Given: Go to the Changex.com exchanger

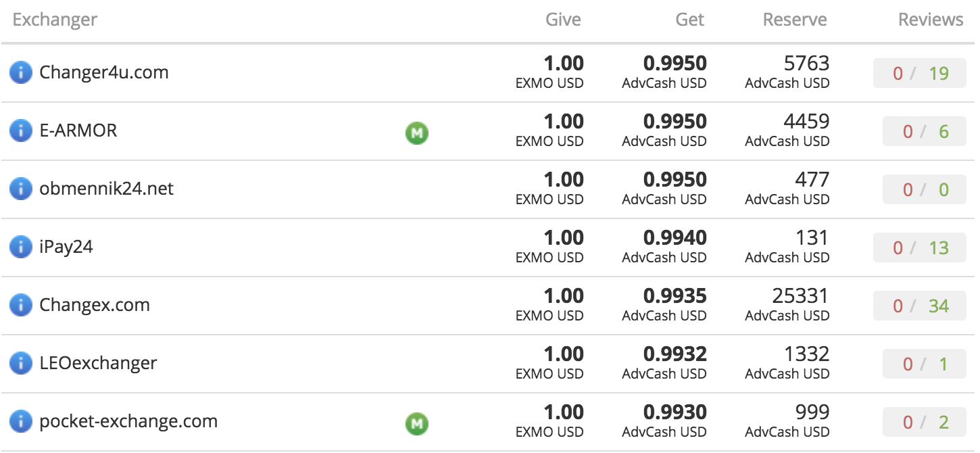Looking at the screenshot, I should pyautogui.click(x=95, y=305).
